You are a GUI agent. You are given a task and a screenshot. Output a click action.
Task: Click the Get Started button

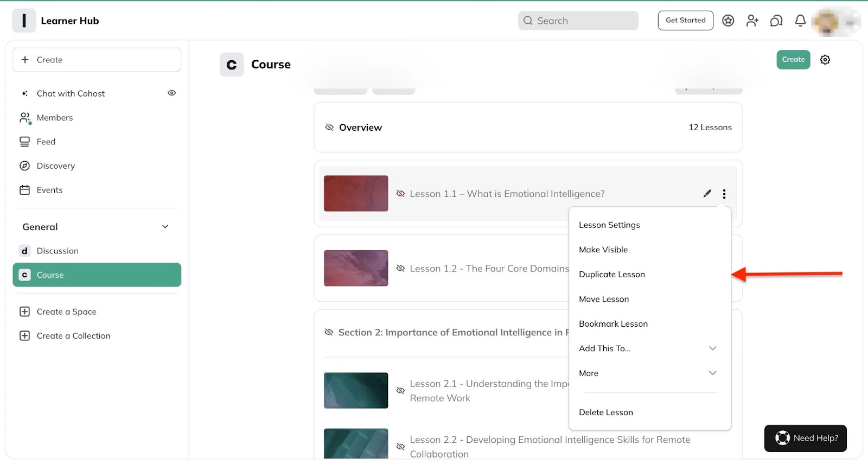686,21
